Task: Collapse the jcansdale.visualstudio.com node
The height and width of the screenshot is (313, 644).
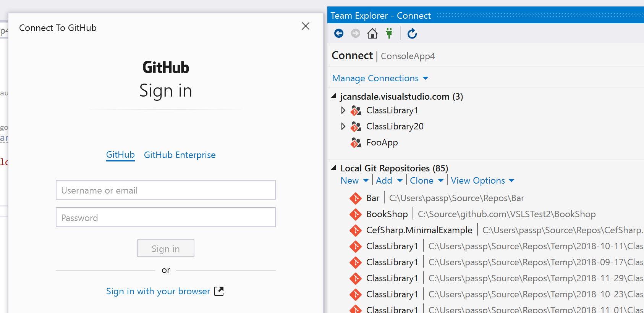Action: [x=334, y=96]
